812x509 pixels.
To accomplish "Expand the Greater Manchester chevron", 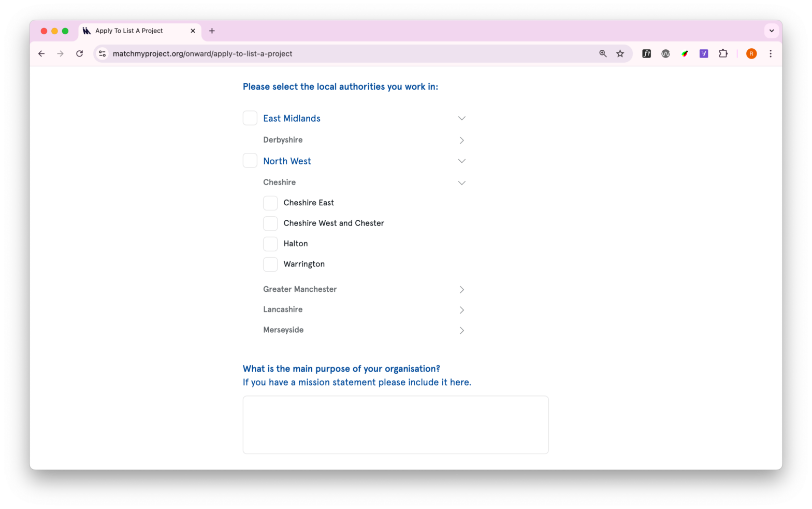I will (461, 289).
